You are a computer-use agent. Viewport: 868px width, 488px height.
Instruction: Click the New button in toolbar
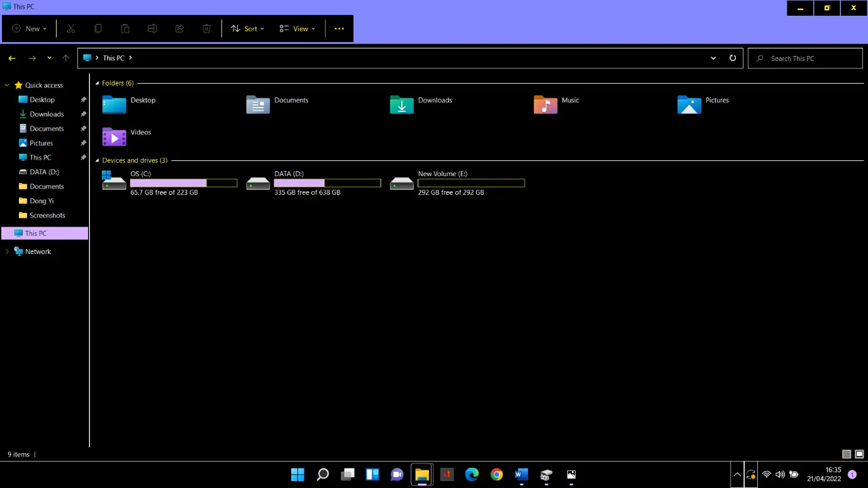(30, 29)
